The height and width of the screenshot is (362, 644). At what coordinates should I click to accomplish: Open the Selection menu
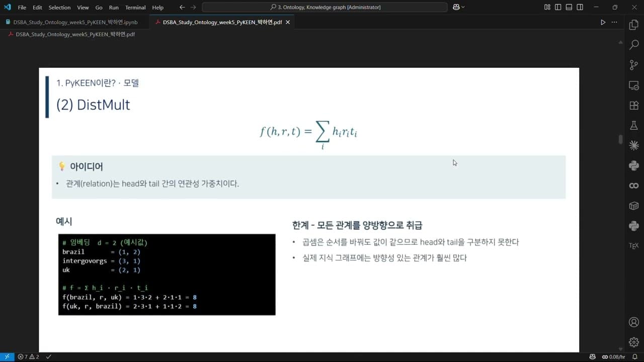click(x=59, y=8)
